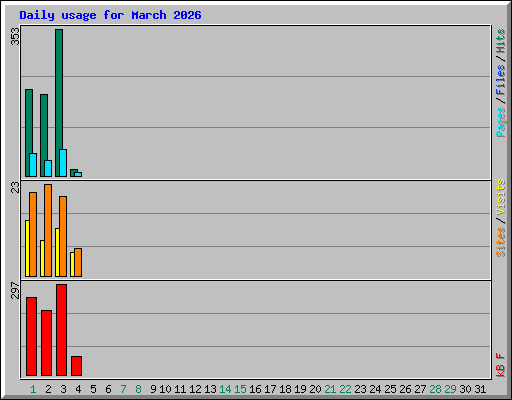Click the yellow visits bar for day 3
The height and width of the screenshot is (400, 512).
tap(57, 252)
